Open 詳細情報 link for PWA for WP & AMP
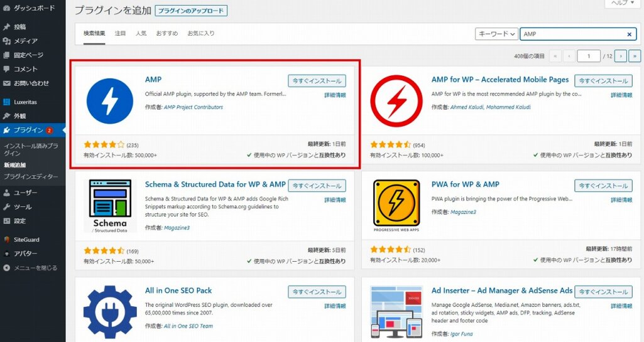644x342 pixels. coord(621,200)
